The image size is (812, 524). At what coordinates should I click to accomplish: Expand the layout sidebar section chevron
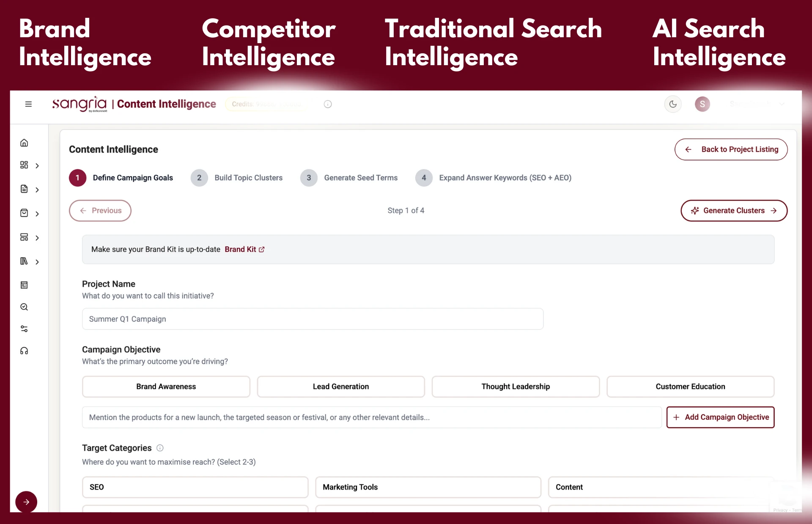[x=37, y=237]
